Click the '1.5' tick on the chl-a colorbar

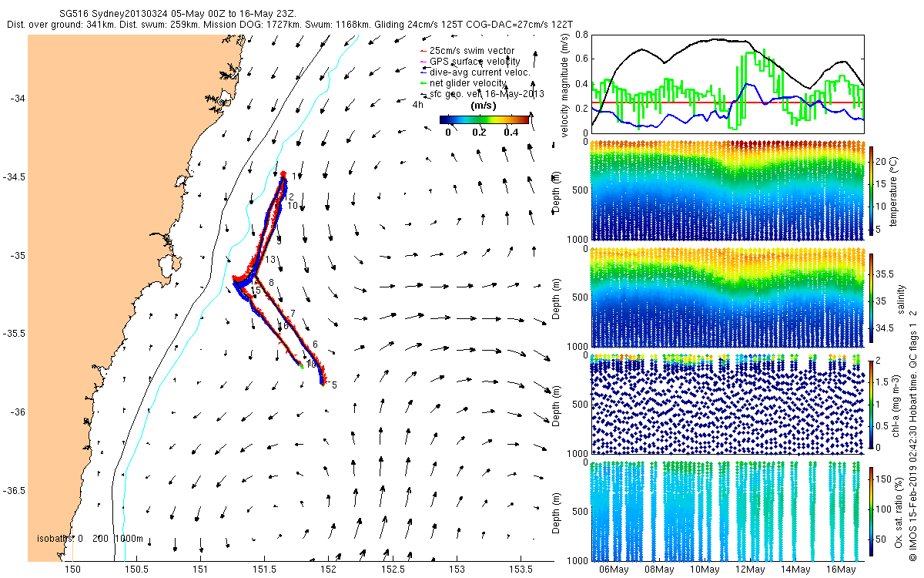coord(883,381)
